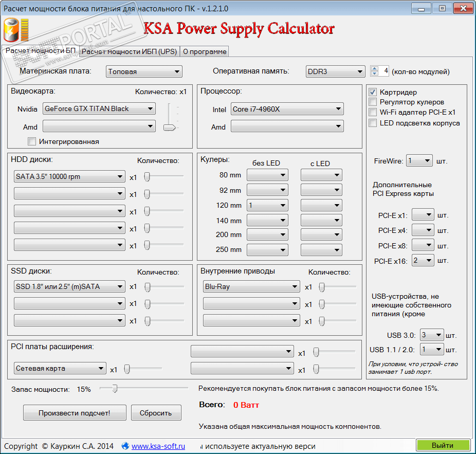Viewport: 476px width, 454px height.
Task: Click the battery application logo icon
Action: 16,30
